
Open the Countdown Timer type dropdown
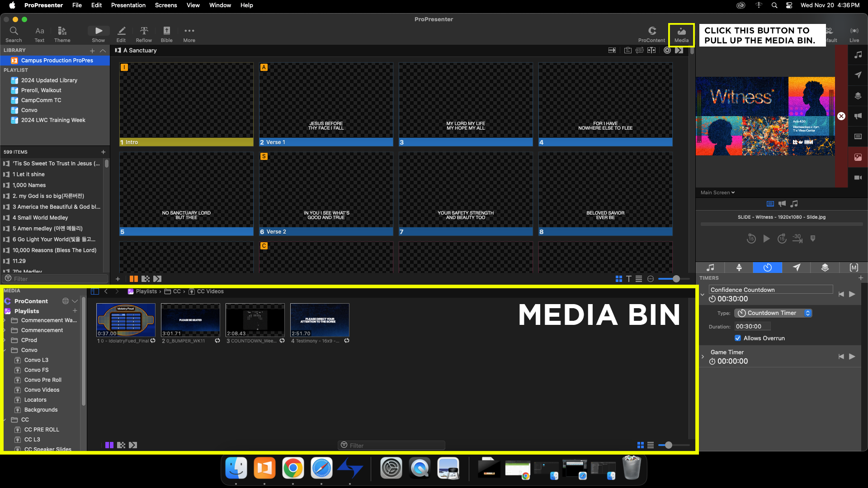click(773, 313)
